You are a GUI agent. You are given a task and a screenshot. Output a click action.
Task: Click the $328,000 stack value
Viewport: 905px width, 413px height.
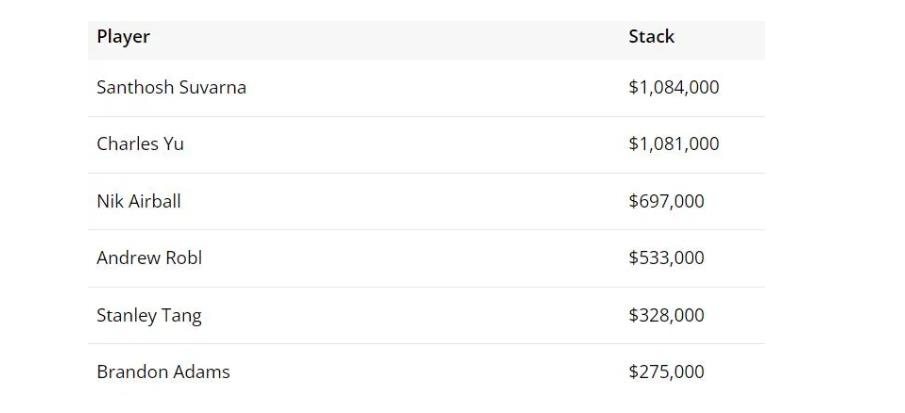(x=666, y=316)
